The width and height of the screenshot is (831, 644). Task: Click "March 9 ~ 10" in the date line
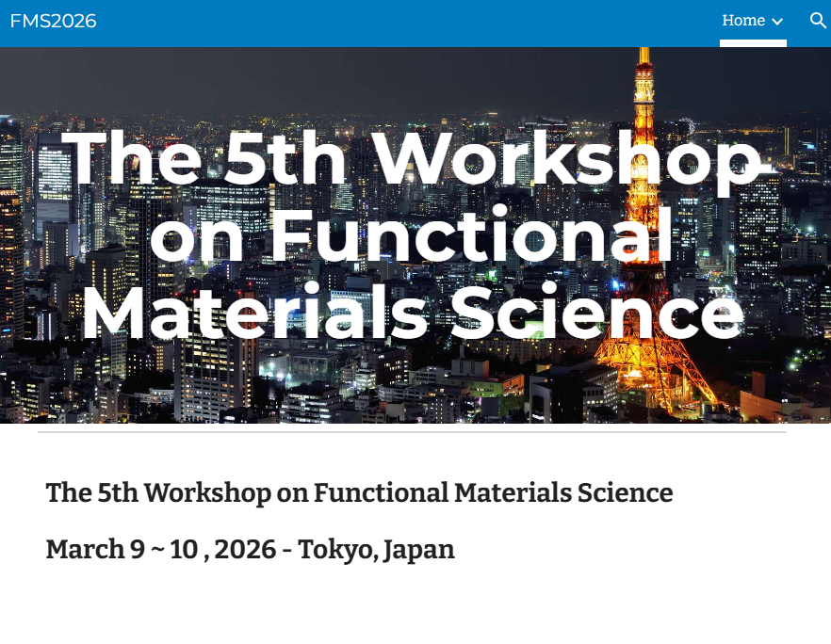pos(122,549)
